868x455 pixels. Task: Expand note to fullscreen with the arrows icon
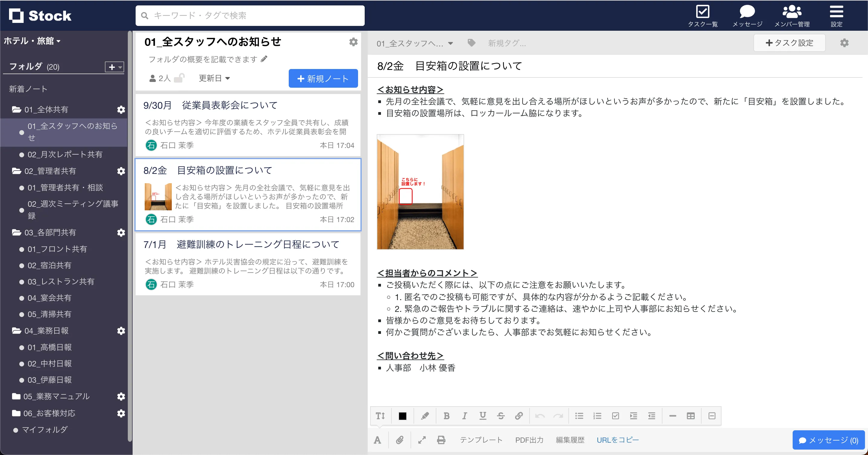click(x=422, y=440)
